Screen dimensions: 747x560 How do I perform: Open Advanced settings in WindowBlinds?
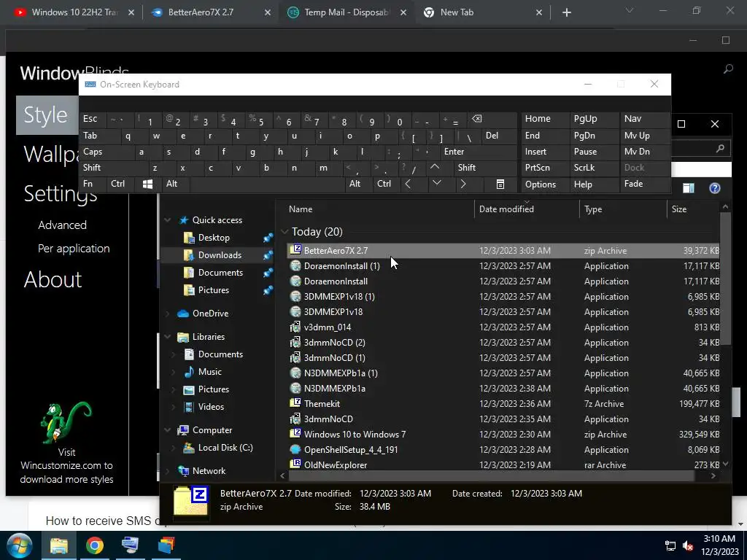(x=63, y=225)
